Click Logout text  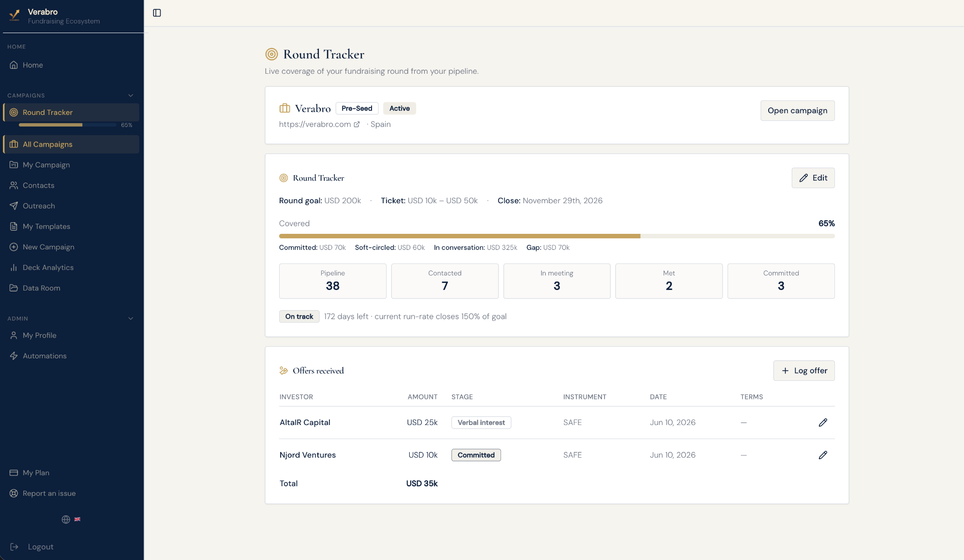coord(41,547)
